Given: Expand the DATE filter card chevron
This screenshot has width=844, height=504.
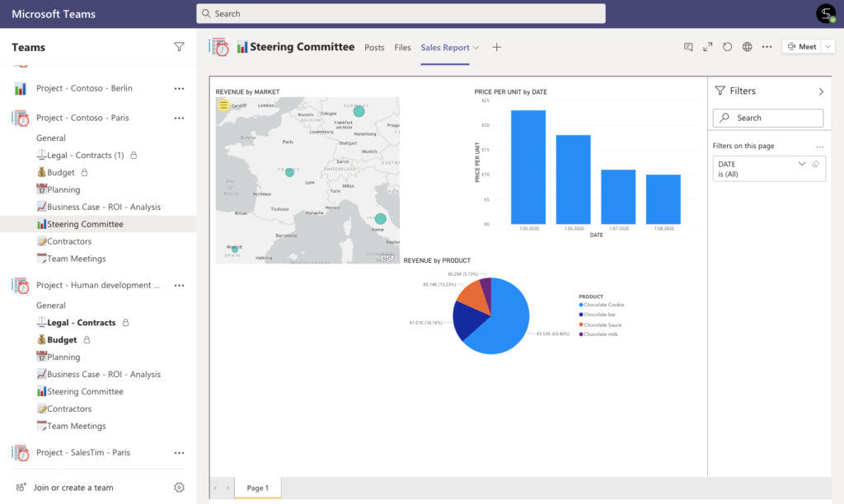Looking at the screenshot, I should coord(801,164).
